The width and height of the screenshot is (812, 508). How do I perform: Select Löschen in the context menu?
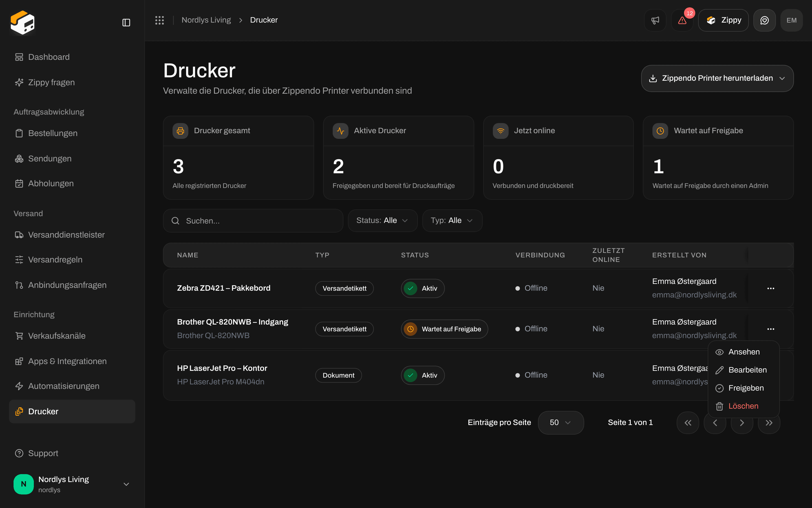point(743,406)
